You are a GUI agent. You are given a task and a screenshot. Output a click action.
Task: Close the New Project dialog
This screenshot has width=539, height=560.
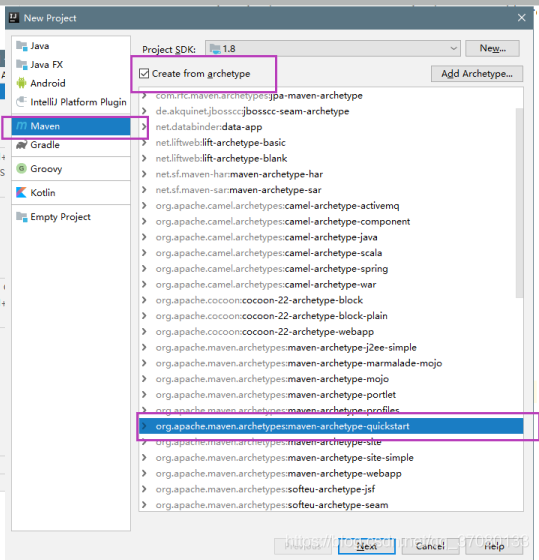tap(521, 18)
